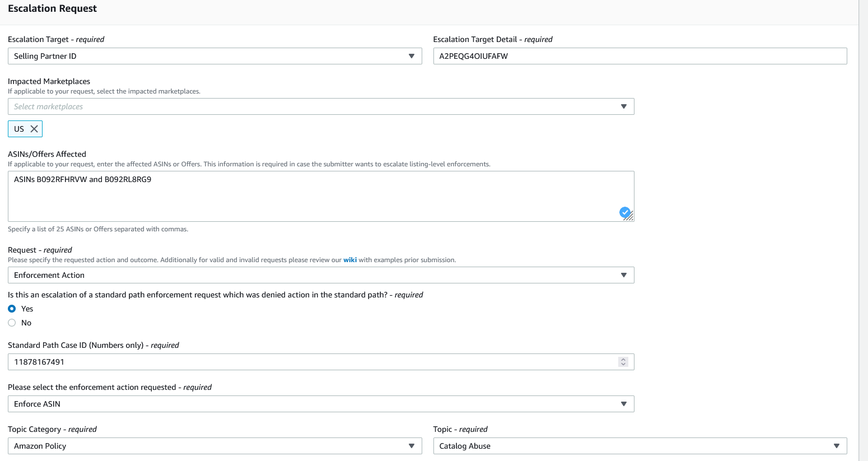Click the Escalation Target Detail field
Viewport: 868px width, 461px height.
pyautogui.click(x=640, y=56)
